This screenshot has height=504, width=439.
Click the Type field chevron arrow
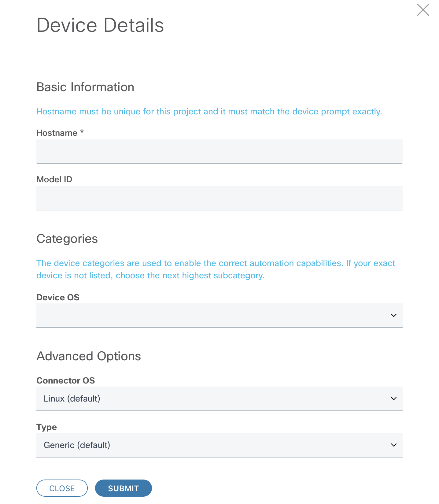(x=393, y=445)
